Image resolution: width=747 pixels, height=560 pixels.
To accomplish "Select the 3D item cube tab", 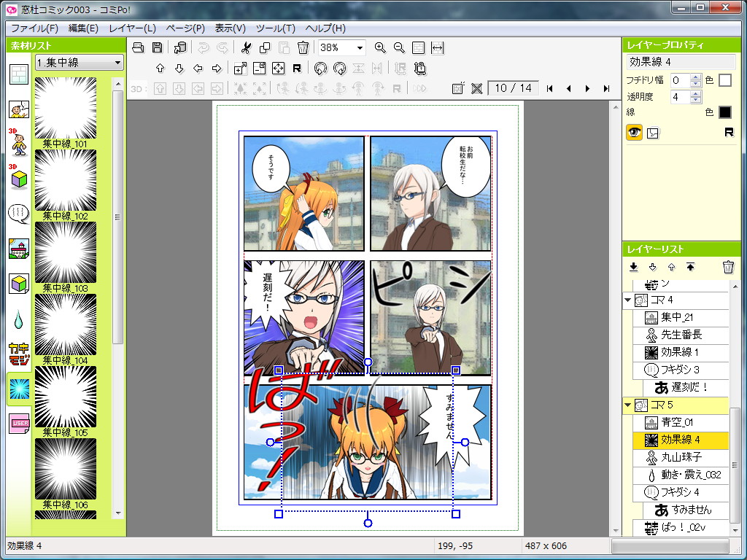I will [x=19, y=176].
